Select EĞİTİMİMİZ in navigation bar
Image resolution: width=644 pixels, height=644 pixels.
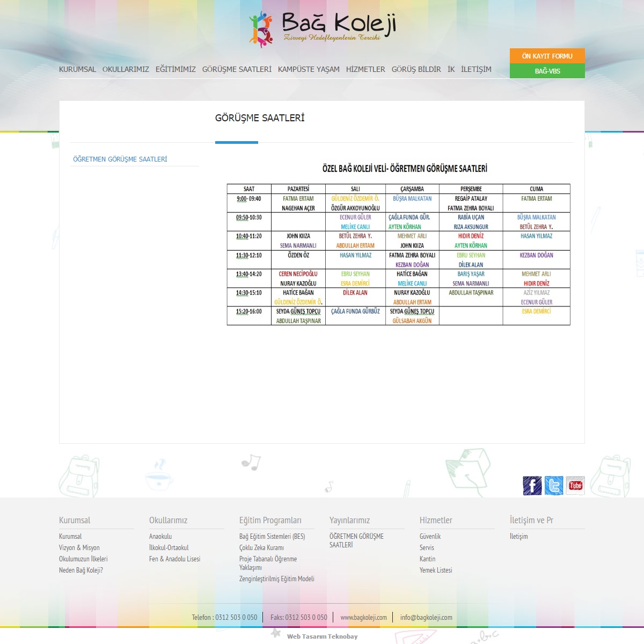click(x=175, y=69)
